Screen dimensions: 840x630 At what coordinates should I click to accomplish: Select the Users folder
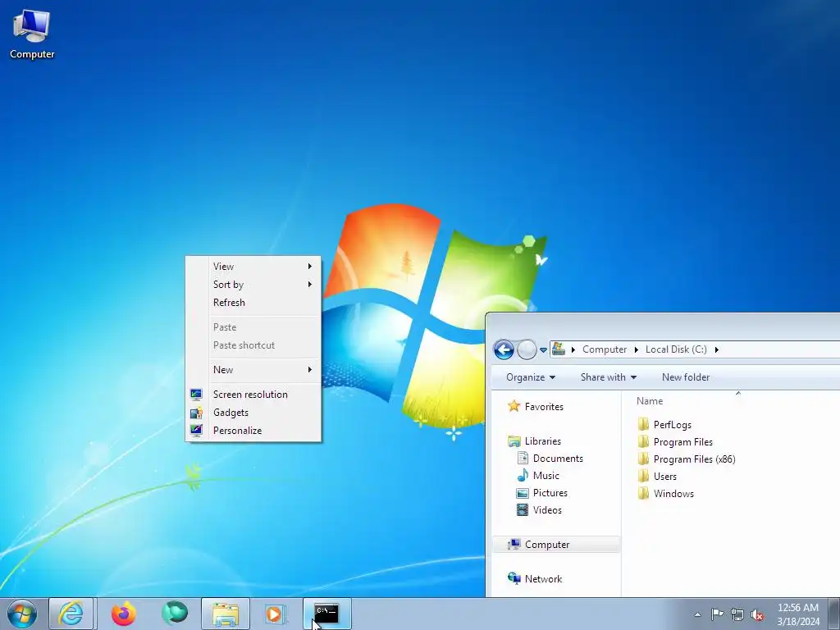click(664, 477)
